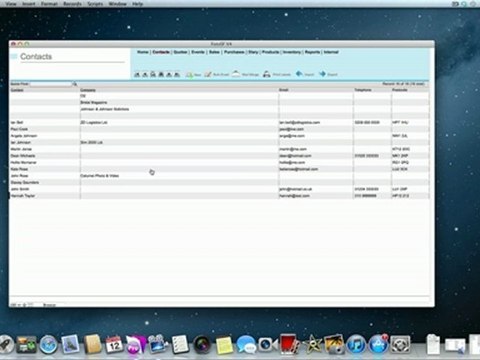Screen dimensions: 480x360
Task: Select the John Rose contact row
Action: (219, 176)
